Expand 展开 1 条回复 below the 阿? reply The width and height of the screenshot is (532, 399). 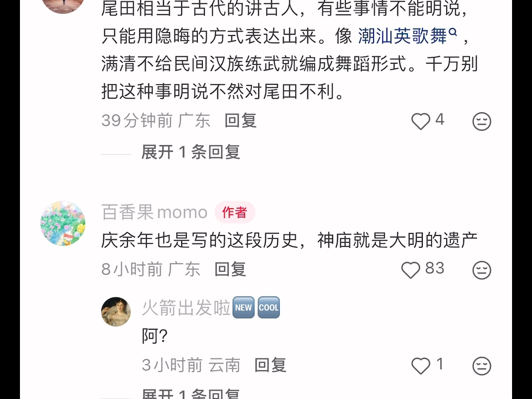191,393
